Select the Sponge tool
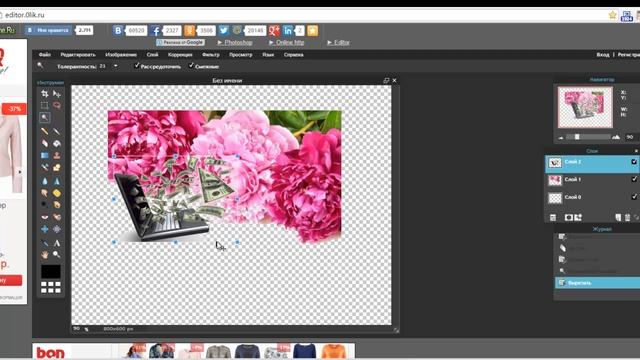The height and width of the screenshot is (360, 640). [x=57, y=193]
